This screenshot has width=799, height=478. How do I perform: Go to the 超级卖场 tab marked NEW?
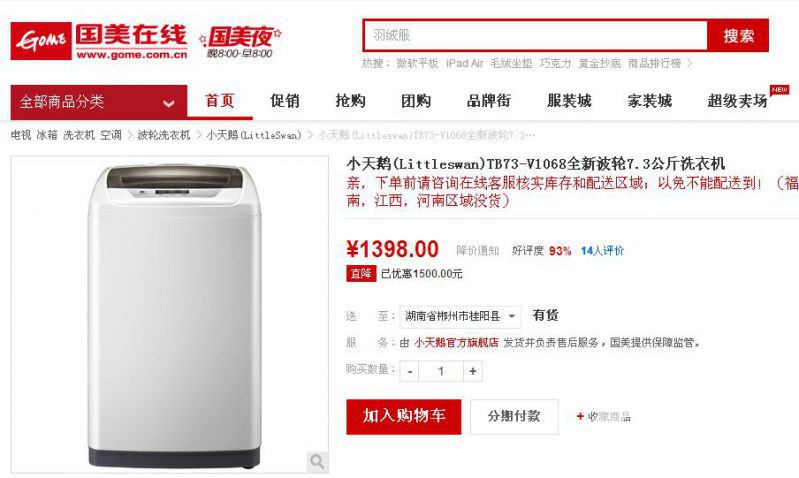point(737,101)
